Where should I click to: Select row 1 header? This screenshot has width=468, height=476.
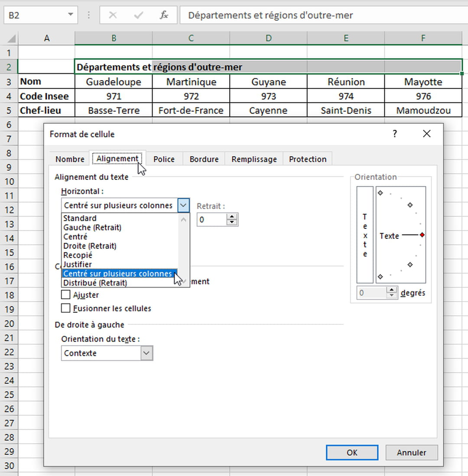[9, 53]
